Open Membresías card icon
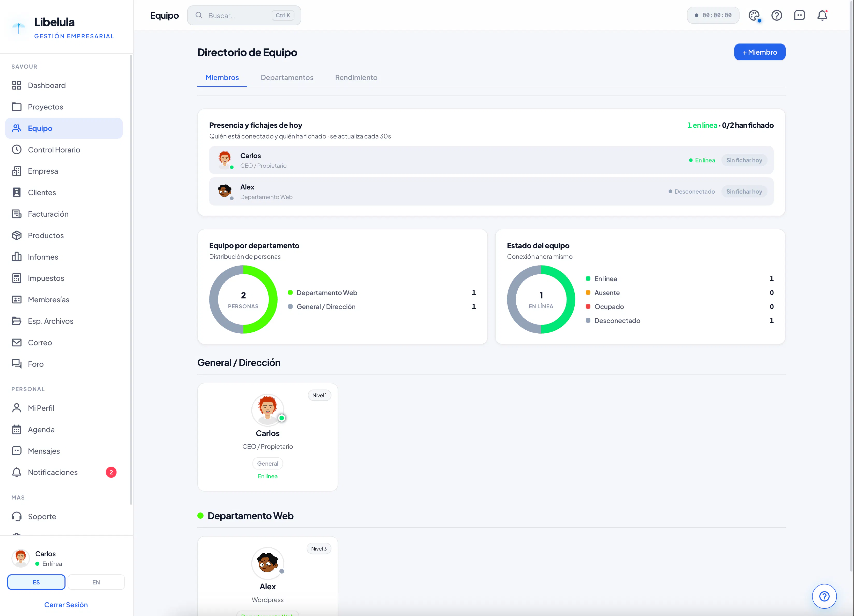 tap(17, 300)
